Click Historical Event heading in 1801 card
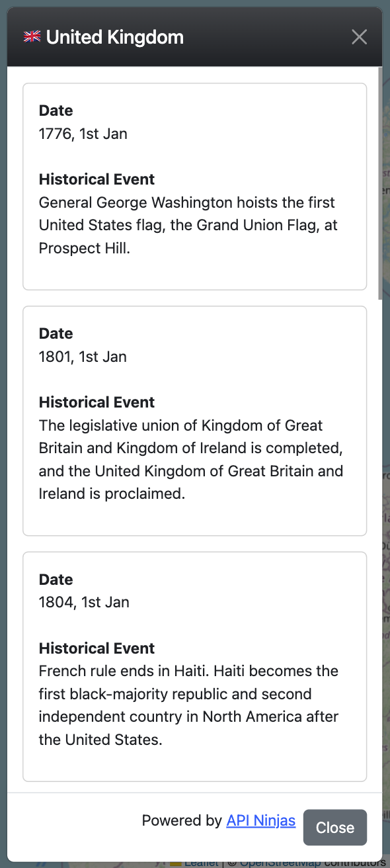390x868 pixels. click(x=97, y=402)
